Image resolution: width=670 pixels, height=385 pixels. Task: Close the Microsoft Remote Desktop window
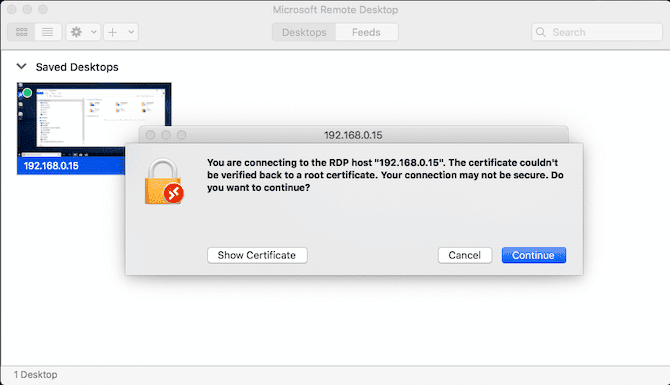click(x=12, y=9)
